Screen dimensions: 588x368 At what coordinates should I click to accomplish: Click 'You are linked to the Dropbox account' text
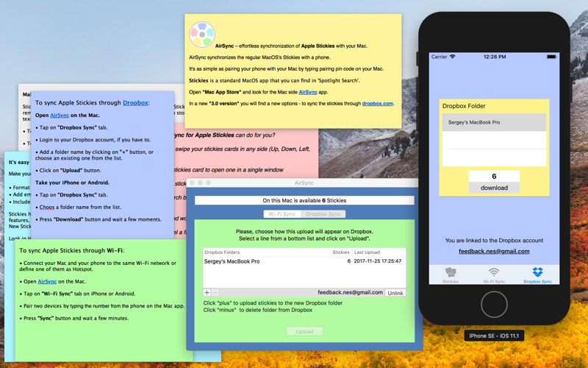click(494, 241)
